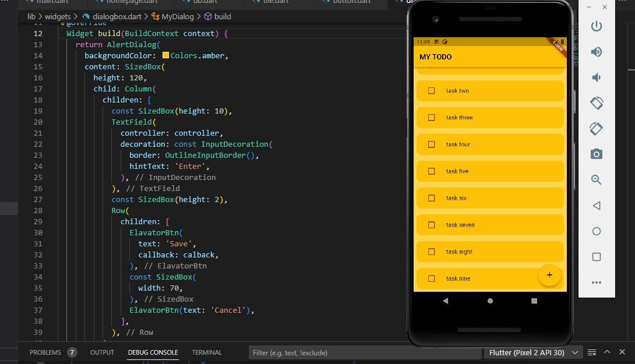
Task: Check the 'task nine' checkbox
Action: click(x=431, y=278)
